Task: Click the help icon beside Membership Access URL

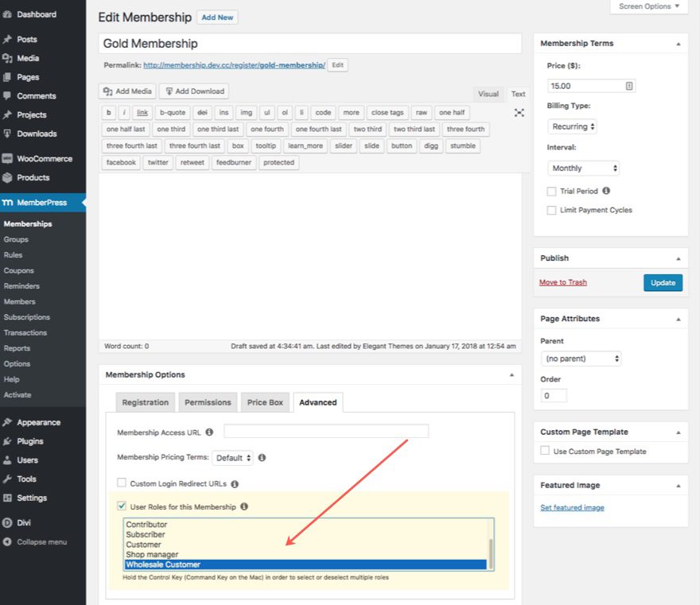Action: pyautogui.click(x=209, y=432)
